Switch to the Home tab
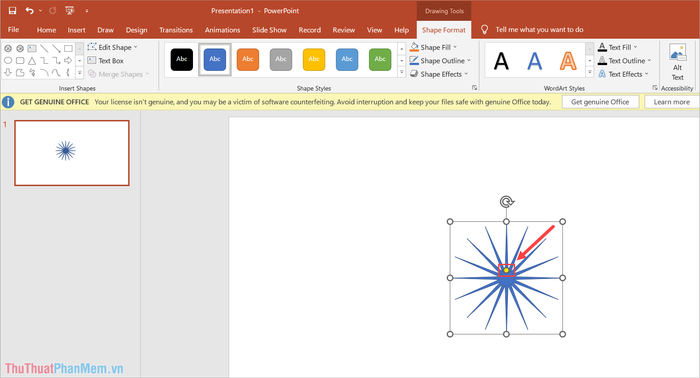 [46, 30]
